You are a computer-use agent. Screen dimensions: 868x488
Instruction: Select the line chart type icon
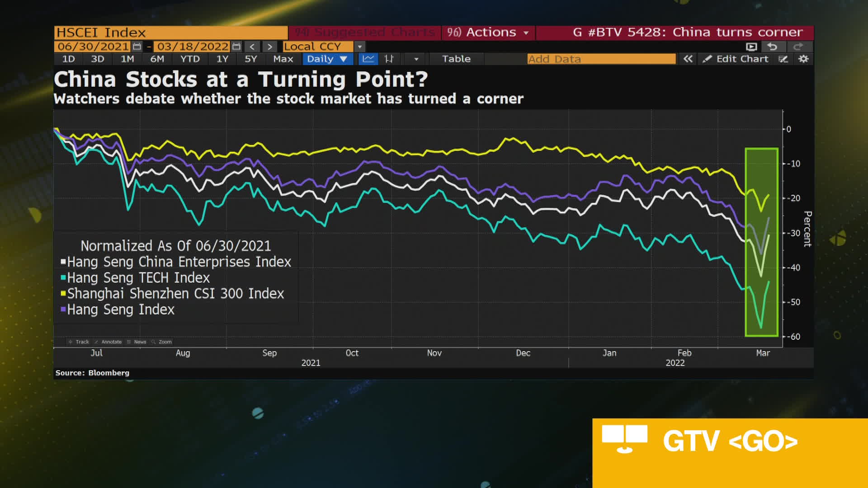click(368, 59)
